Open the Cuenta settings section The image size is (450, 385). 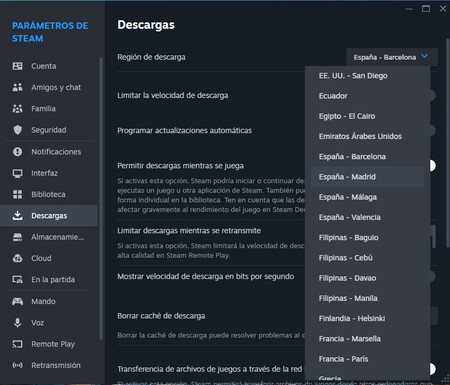[x=50, y=66]
